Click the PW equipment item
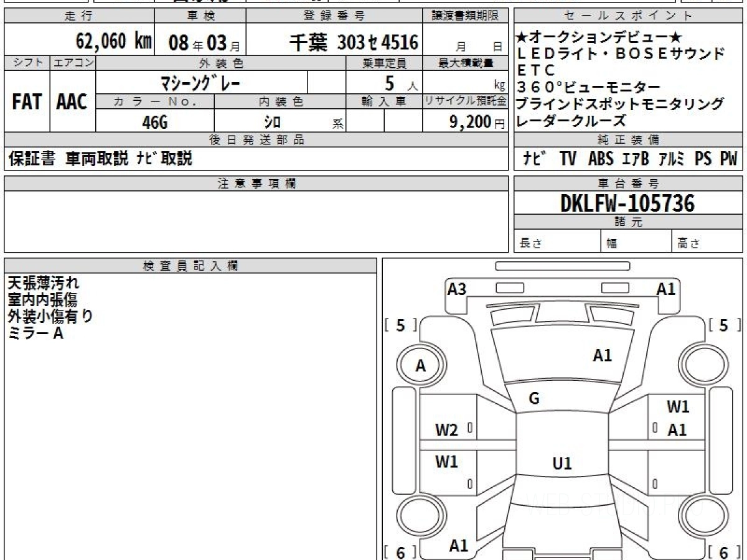 tap(728, 159)
